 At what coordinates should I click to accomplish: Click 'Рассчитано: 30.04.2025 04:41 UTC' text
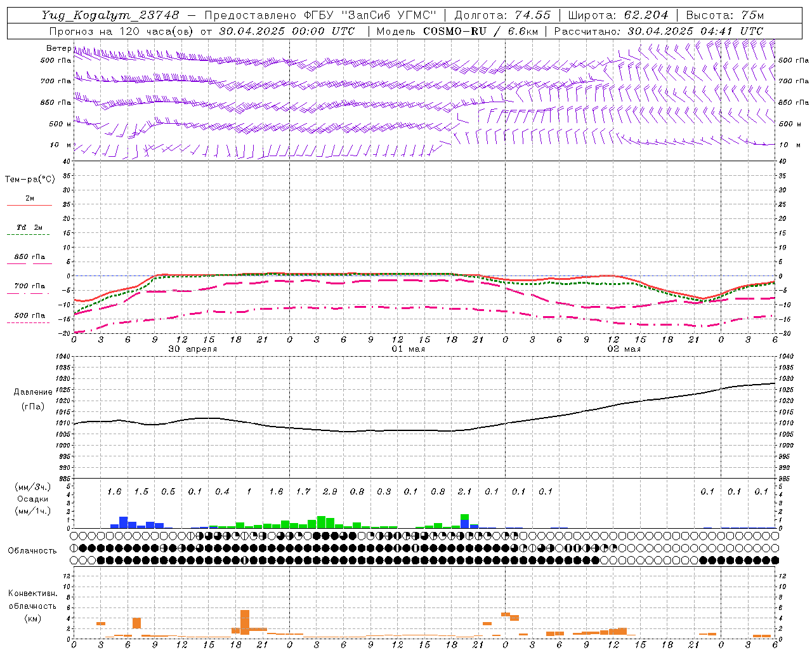point(658,31)
